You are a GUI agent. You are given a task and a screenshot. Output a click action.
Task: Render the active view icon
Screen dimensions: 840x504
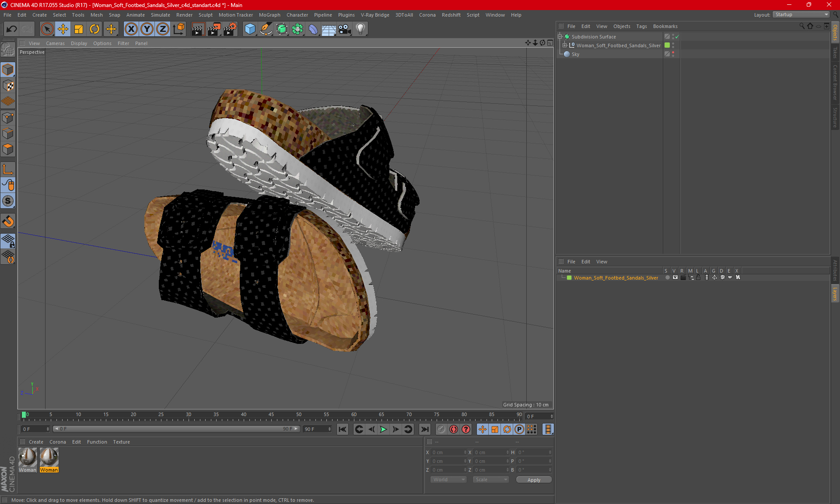click(x=198, y=29)
